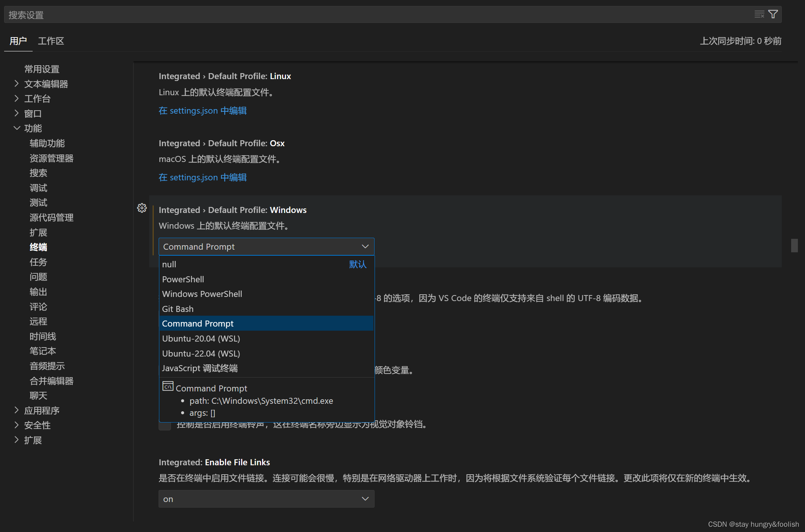Click the Command Prompt icon in the description popup
Viewport: 805px width, 532px height.
pos(168,386)
